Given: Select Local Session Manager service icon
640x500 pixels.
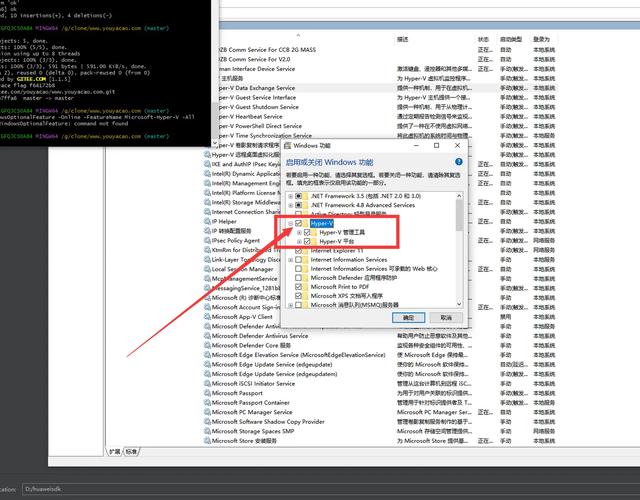Looking at the screenshot, I should (207, 269).
